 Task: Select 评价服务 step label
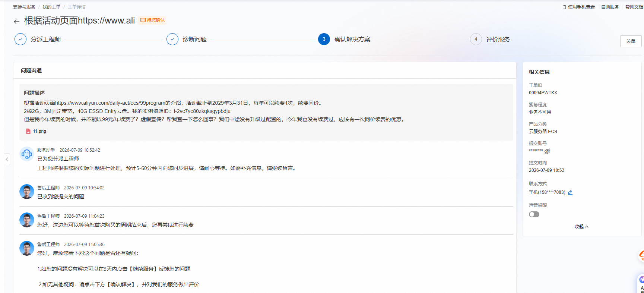(x=498, y=39)
